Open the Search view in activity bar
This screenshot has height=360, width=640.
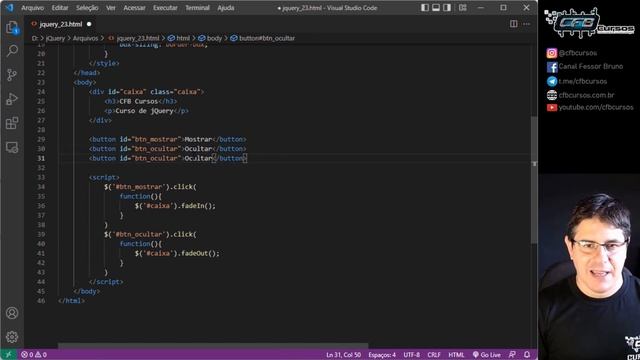tap(12, 51)
